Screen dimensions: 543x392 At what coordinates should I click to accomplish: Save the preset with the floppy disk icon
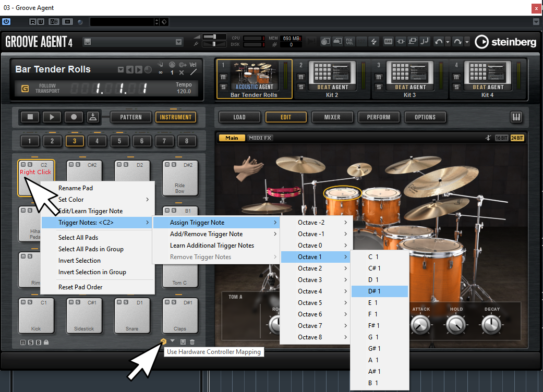(88, 42)
